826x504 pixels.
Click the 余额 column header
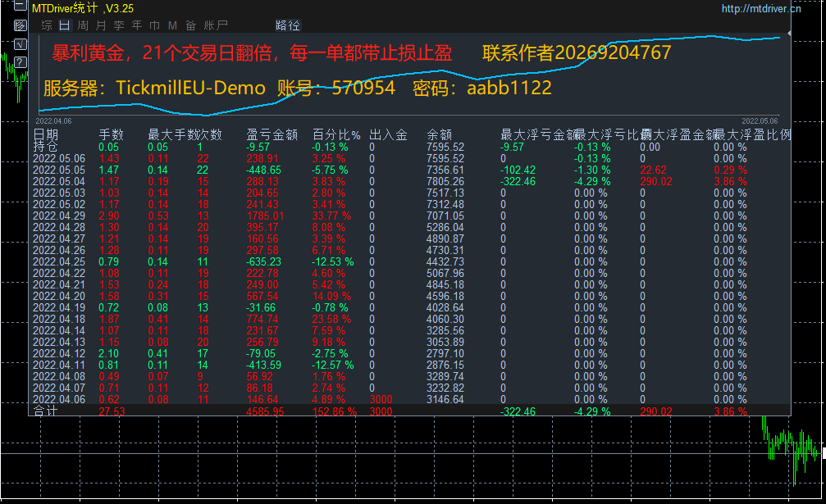pyautogui.click(x=440, y=134)
